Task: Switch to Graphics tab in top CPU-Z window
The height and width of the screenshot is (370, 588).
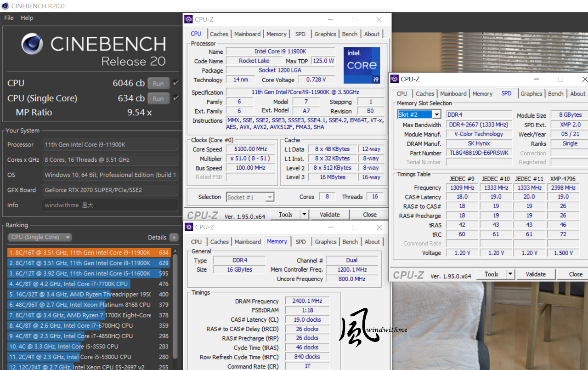Action: coord(325,34)
